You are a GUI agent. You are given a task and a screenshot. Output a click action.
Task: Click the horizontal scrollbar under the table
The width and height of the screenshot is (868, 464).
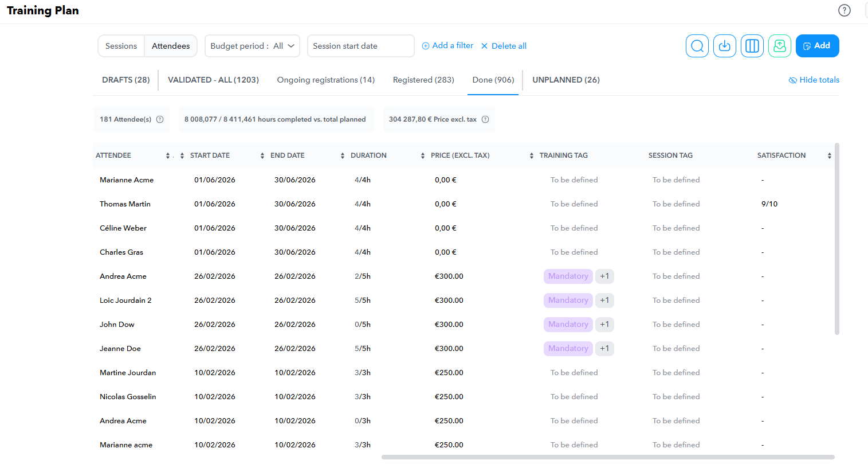[607, 457]
